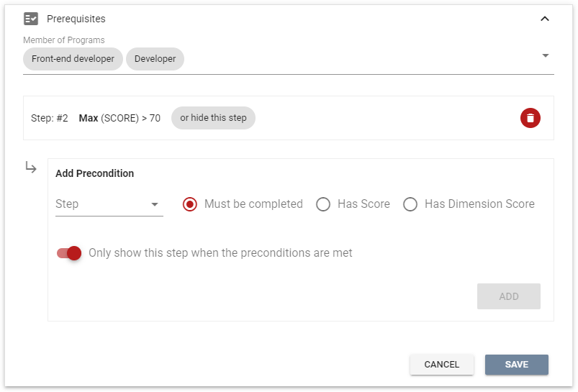The height and width of the screenshot is (392, 578).
Task: Click the Member of Programs field label
Action: [63, 40]
